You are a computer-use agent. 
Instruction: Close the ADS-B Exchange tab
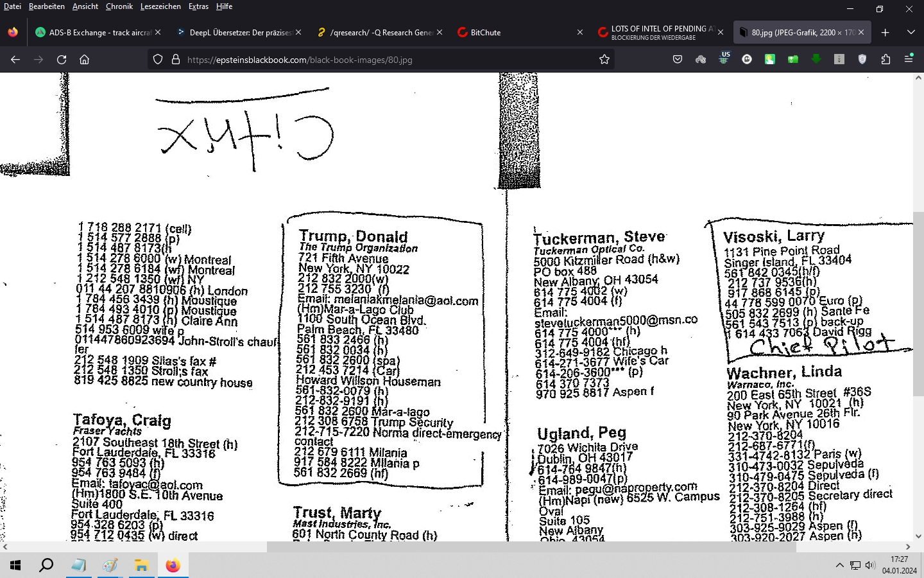(158, 32)
